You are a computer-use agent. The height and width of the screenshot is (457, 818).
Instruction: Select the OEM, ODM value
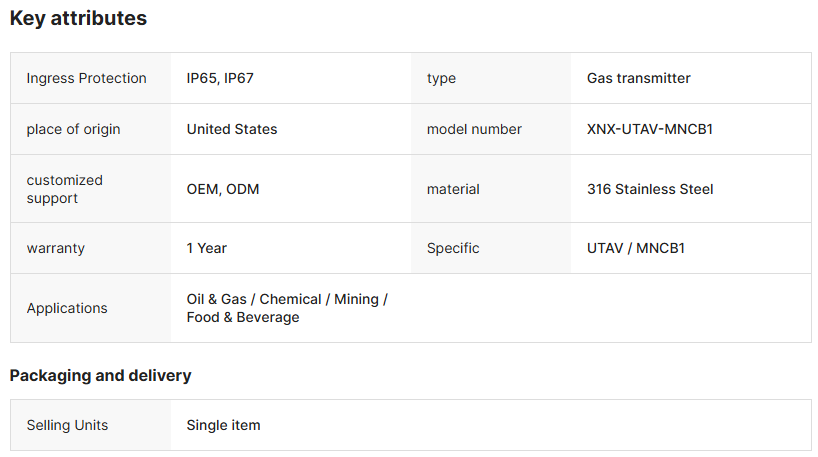tap(222, 189)
